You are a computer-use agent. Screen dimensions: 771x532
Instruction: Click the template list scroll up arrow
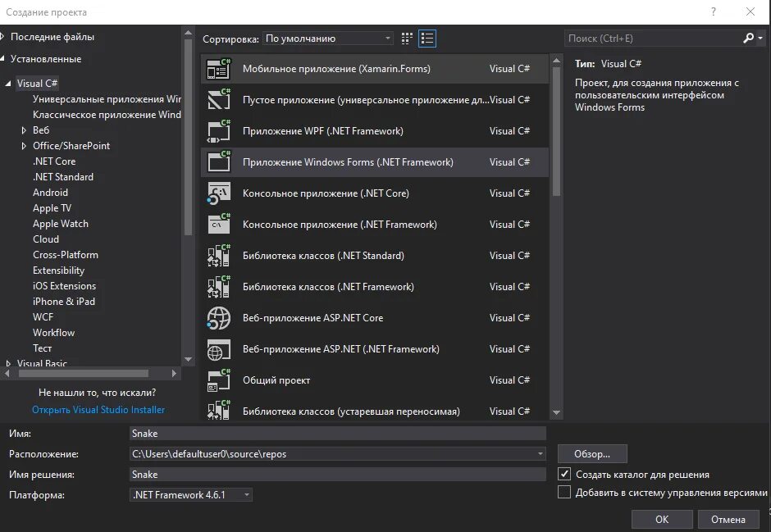(557, 61)
